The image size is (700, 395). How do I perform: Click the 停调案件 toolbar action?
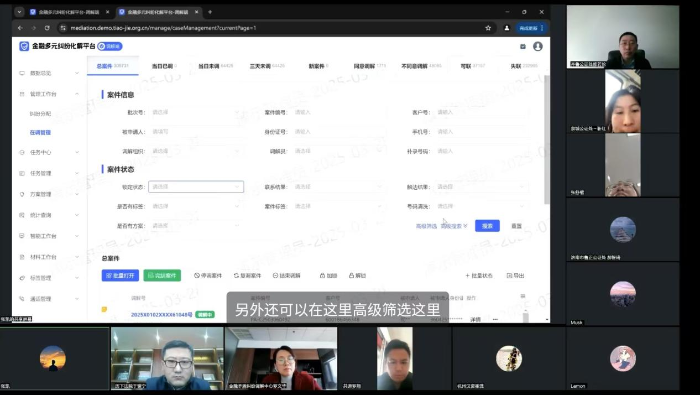click(x=208, y=276)
